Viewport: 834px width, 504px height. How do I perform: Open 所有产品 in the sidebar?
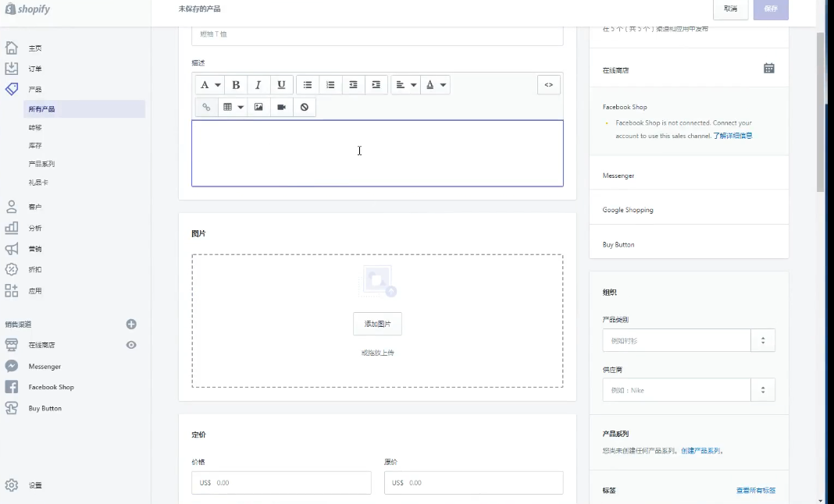(x=41, y=109)
